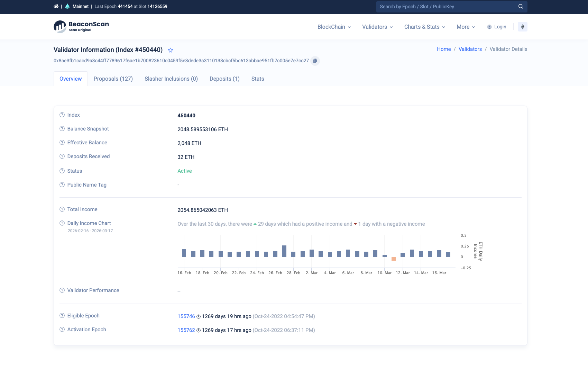Expand the Validators dropdown menu
Screen dimensions: 588x378
(377, 27)
